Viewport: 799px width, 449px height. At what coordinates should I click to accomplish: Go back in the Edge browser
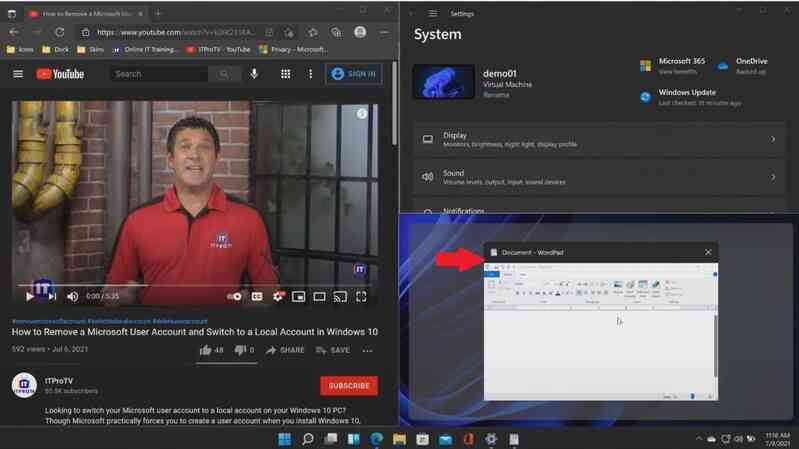click(x=14, y=32)
